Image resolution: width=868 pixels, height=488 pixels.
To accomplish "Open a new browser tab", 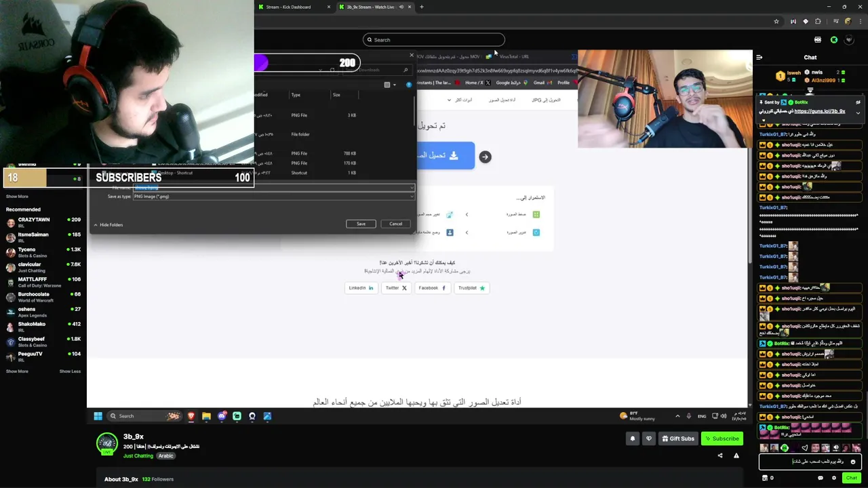I will (x=421, y=7).
